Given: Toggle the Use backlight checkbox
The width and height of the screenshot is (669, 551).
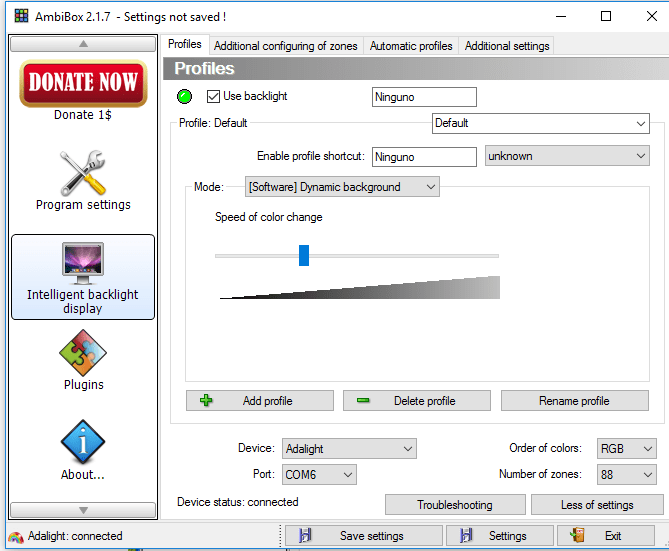Looking at the screenshot, I should [x=213, y=96].
